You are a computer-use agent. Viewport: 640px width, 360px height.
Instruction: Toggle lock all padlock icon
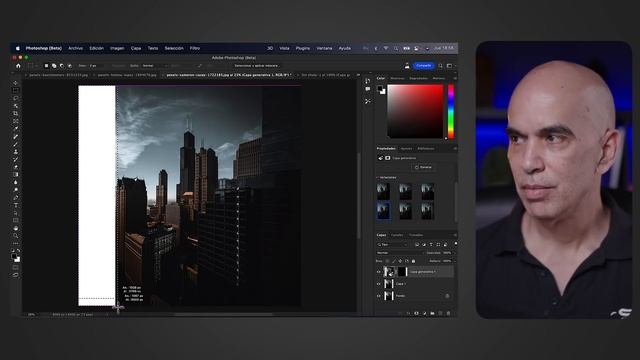(413, 261)
